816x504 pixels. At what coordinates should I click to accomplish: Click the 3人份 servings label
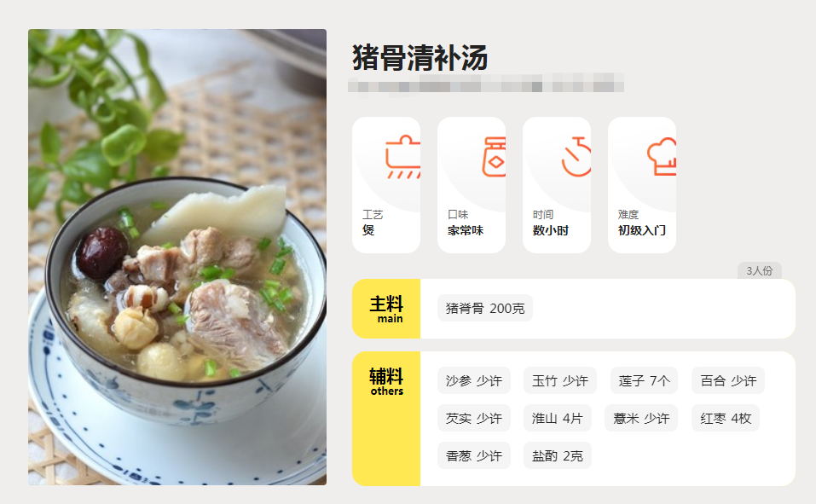pyautogui.click(x=759, y=270)
